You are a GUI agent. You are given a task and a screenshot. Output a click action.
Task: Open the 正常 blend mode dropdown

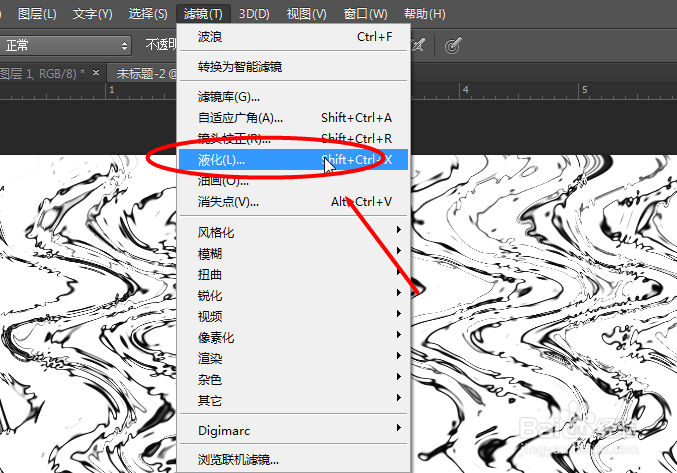[x=65, y=45]
